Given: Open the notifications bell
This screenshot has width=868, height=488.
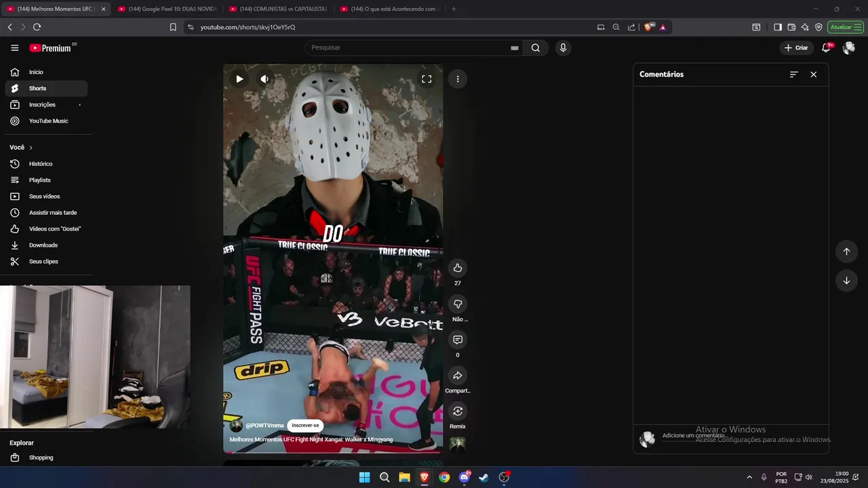Looking at the screenshot, I should pos(826,47).
